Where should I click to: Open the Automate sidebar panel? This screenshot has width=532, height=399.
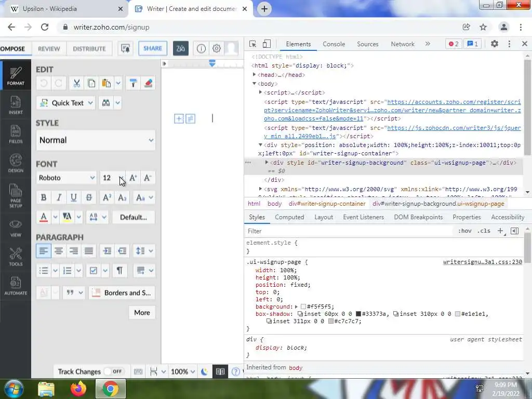click(x=16, y=286)
